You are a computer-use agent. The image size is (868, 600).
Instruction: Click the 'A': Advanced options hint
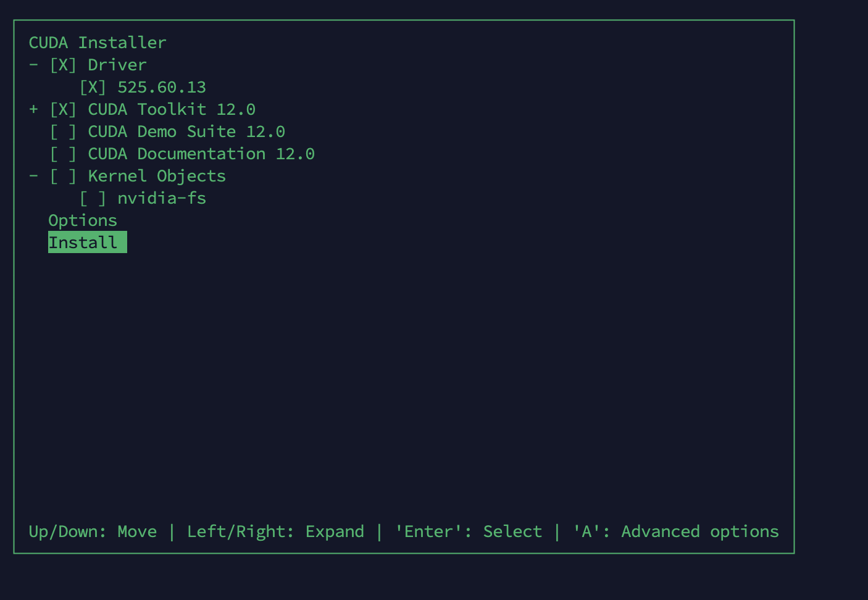pos(675,531)
